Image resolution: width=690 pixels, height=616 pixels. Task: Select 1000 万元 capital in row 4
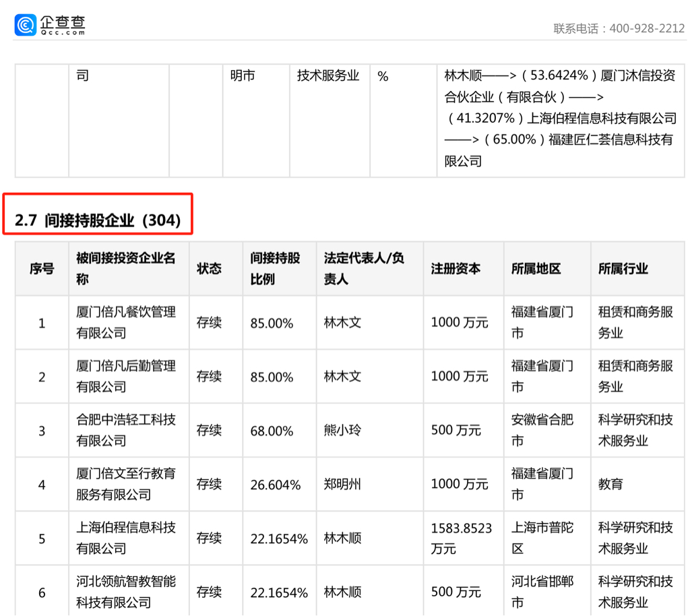pyautogui.click(x=460, y=484)
